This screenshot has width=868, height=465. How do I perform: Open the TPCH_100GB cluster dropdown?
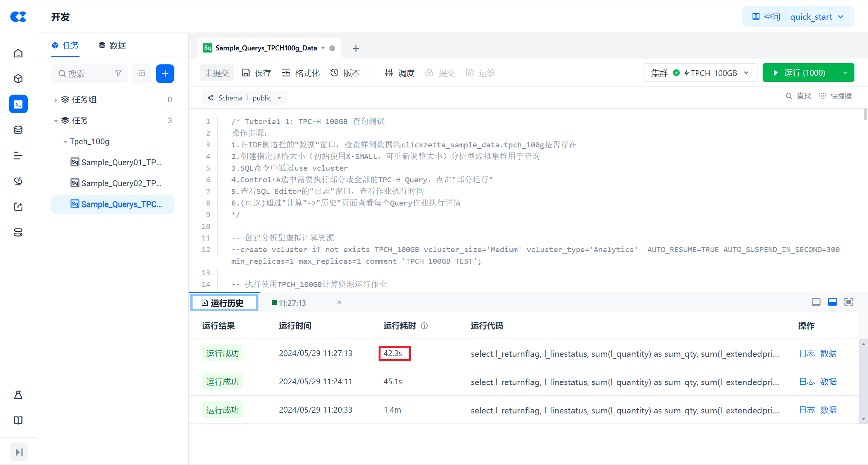701,73
